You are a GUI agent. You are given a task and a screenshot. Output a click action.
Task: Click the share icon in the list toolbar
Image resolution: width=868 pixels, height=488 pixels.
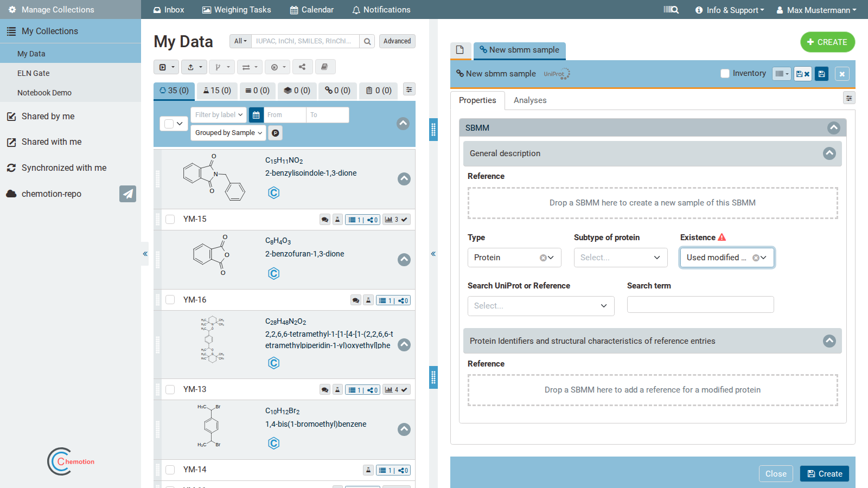point(302,67)
